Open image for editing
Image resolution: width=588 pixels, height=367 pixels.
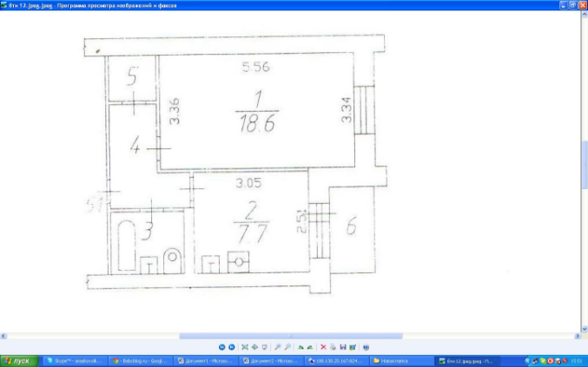pos(352,345)
